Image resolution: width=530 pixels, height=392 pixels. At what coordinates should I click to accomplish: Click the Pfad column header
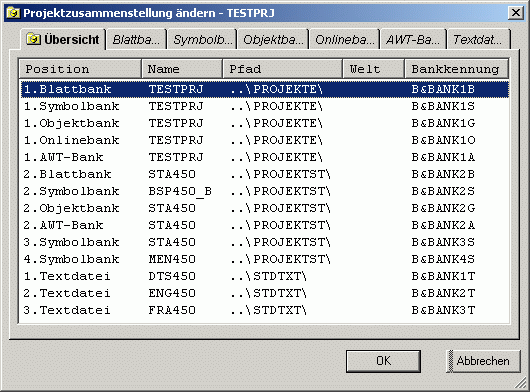pyautogui.click(x=283, y=69)
